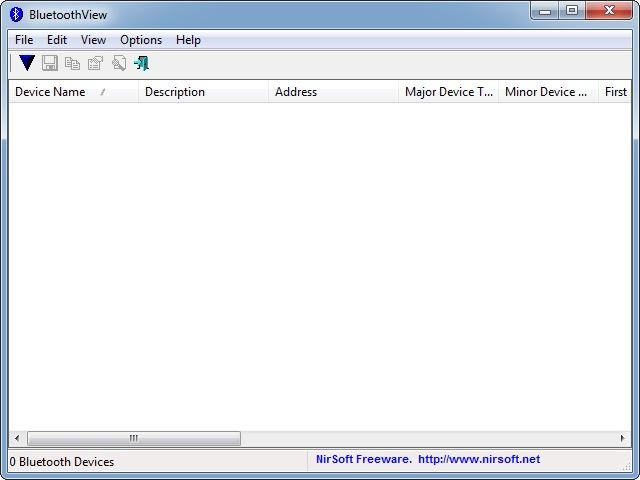Viewport: 640px width, 480px height.
Task: Click the horizontal scrollbar thumb
Action: 134,438
